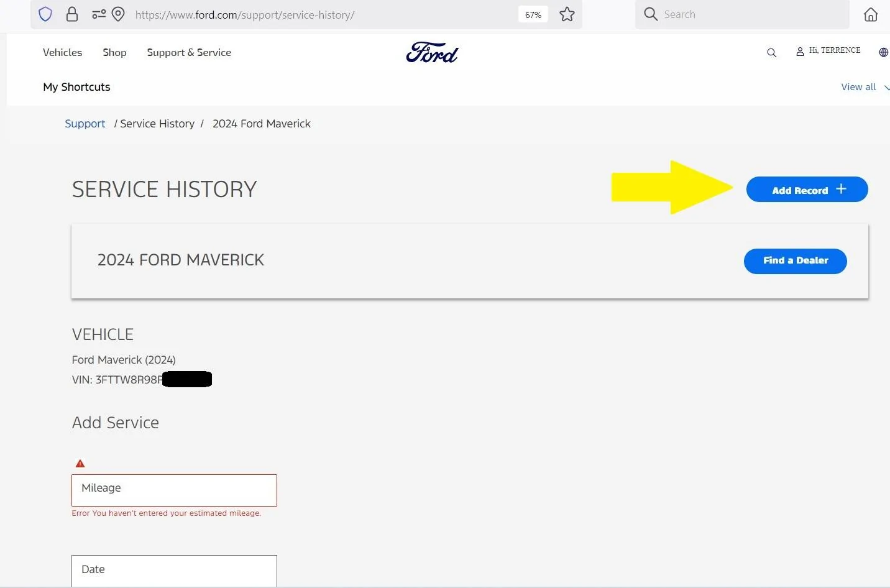Open the language globe icon

pos(883,52)
